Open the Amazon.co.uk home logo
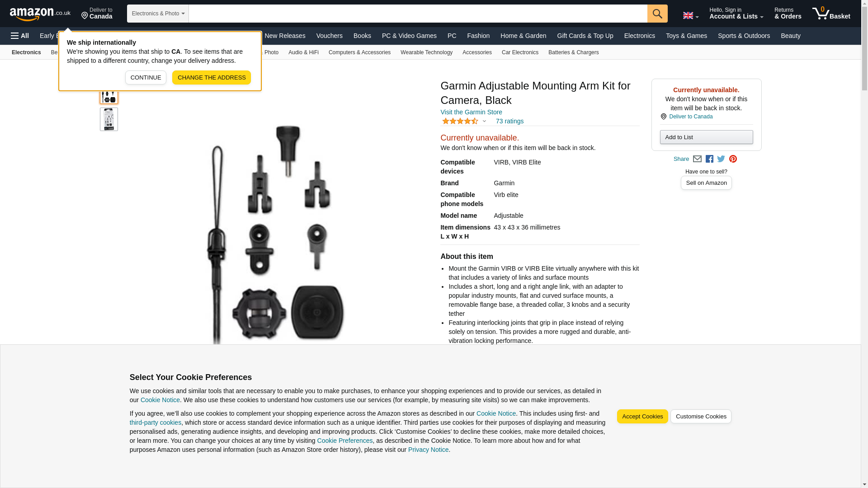The height and width of the screenshot is (488, 868). [40, 14]
